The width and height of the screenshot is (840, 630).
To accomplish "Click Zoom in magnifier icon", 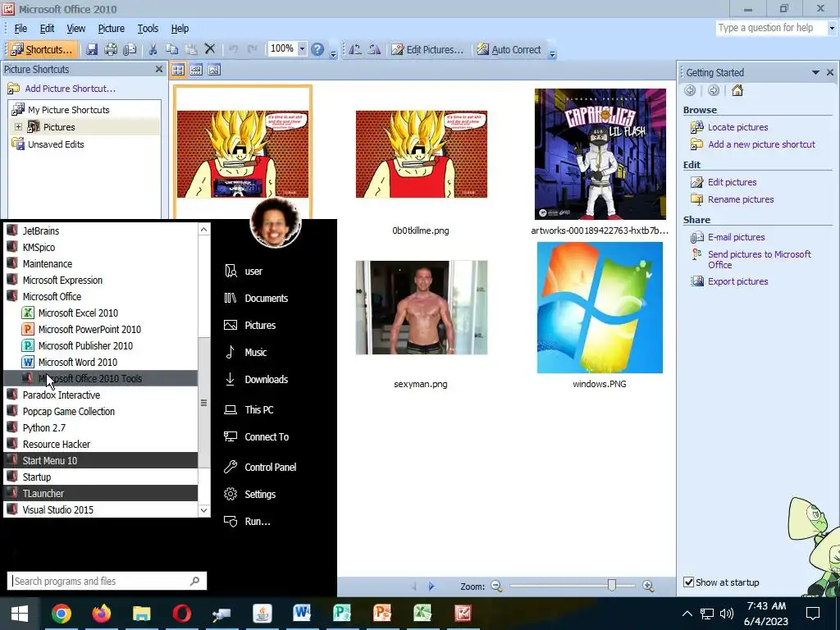I will click(x=648, y=586).
